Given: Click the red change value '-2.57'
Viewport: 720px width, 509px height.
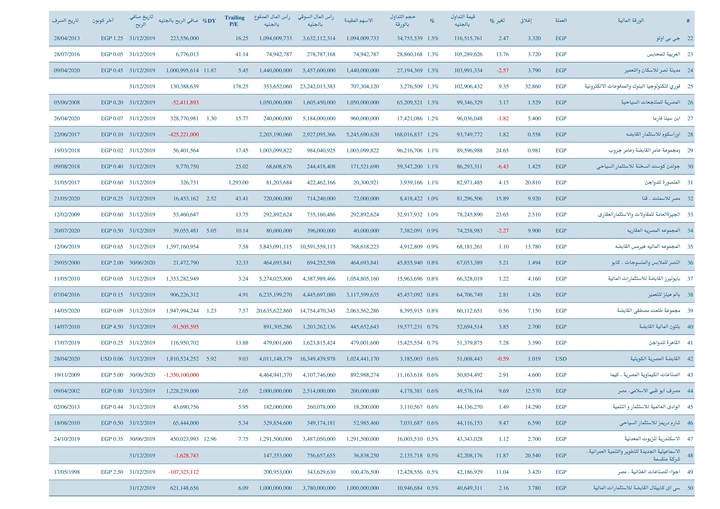Looking at the screenshot, I should pos(503,70).
